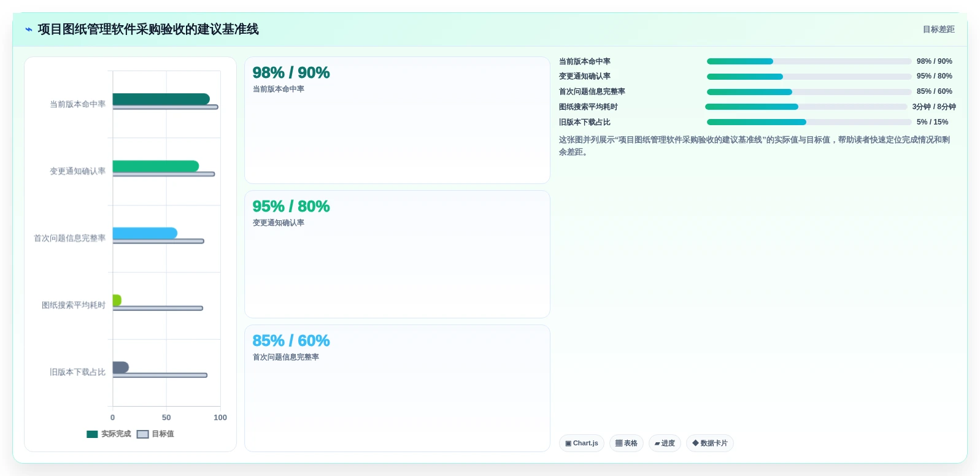The width and height of the screenshot is (980, 476).
Task: Click the 3分钟 / 8分钟 progress value
Action: pos(934,107)
